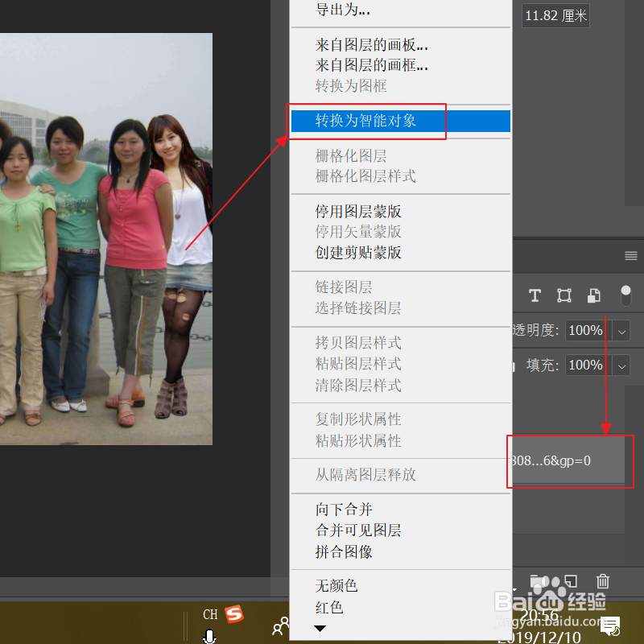Click the People icon in the taskbar
The height and width of the screenshot is (644, 644).
pyautogui.click(x=281, y=626)
